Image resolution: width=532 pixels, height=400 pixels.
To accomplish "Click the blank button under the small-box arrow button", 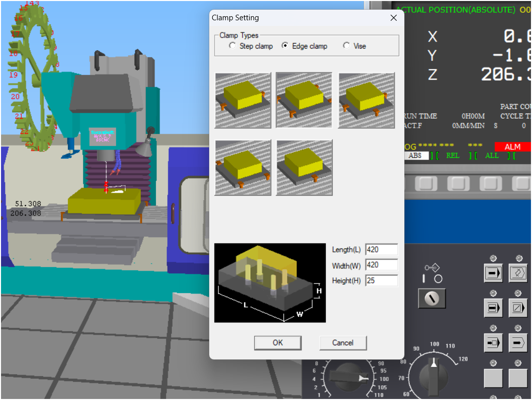I will tap(493, 378).
